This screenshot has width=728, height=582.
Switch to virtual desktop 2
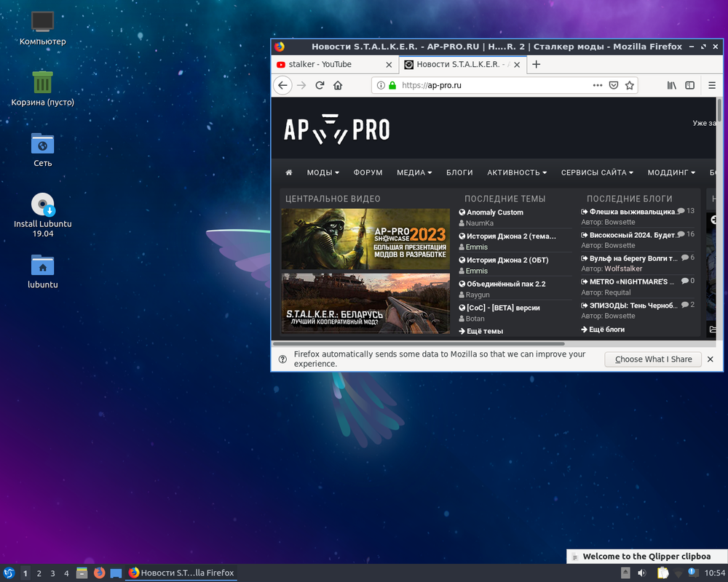tap(39, 574)
